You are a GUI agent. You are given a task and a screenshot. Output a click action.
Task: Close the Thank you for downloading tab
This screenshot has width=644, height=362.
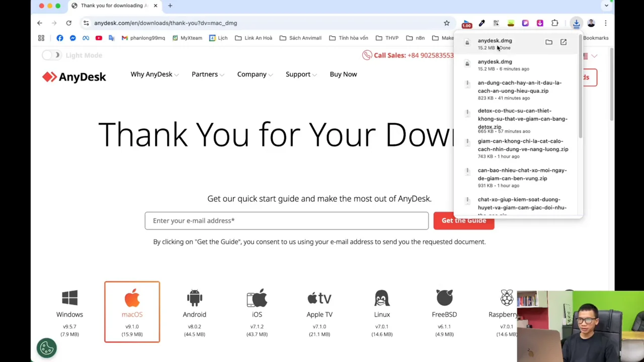click(x=155, y=6)
